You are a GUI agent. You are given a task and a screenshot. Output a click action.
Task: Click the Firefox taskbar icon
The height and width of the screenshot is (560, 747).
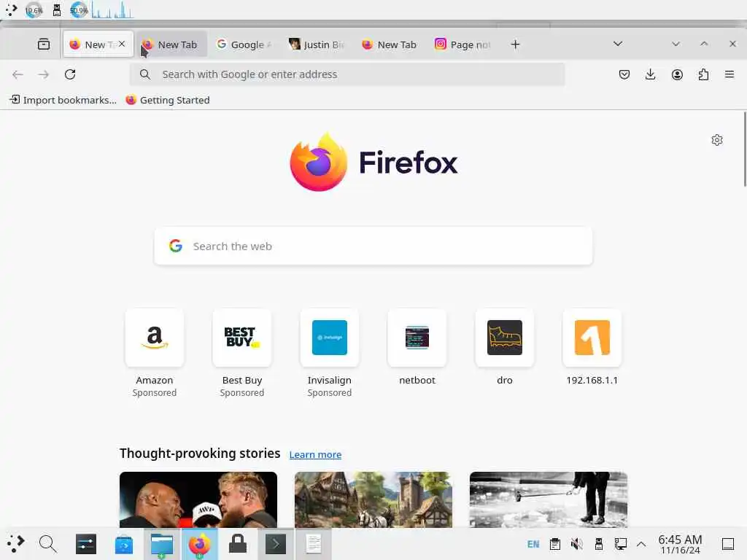point(200,544)
